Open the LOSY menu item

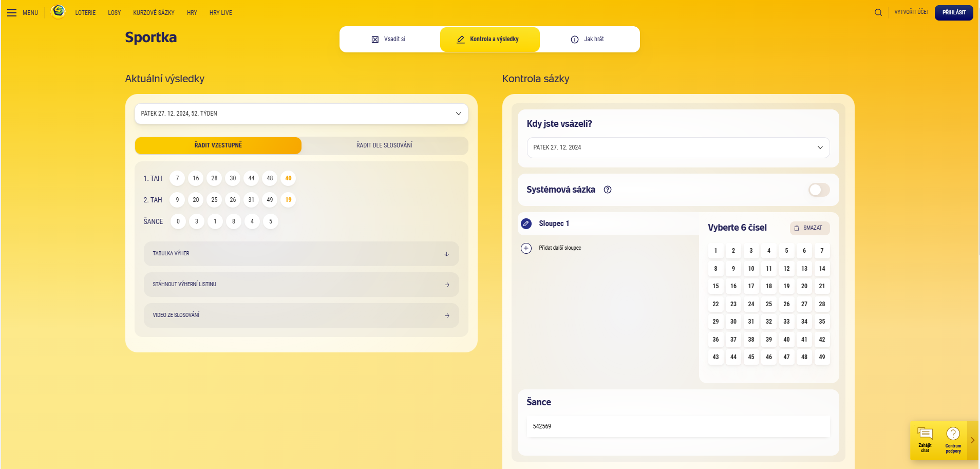pyautogui.click(x=115, y=13)
